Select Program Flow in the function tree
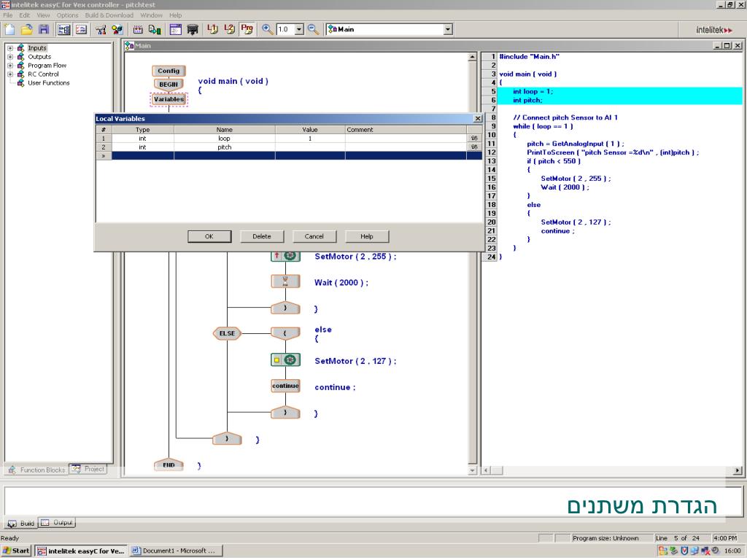The width and height of the screenshot is (747, 560). tap(47, 65)
